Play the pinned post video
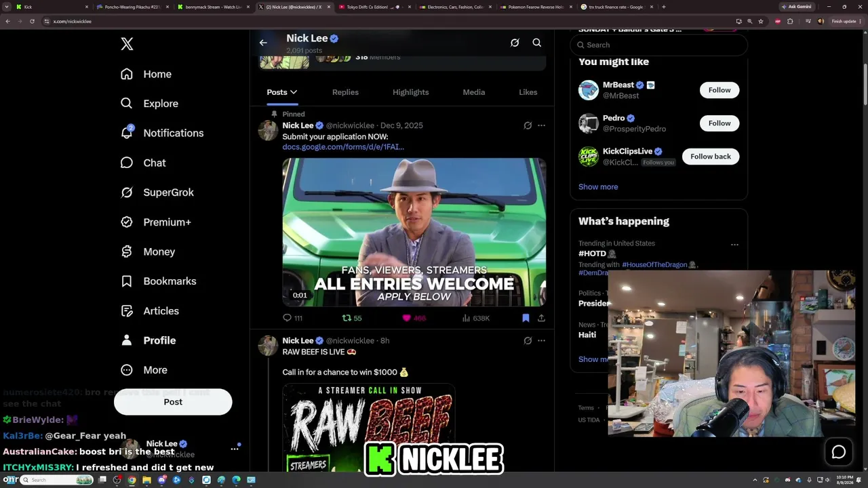 pyautogui.click(x=414, y=232)
